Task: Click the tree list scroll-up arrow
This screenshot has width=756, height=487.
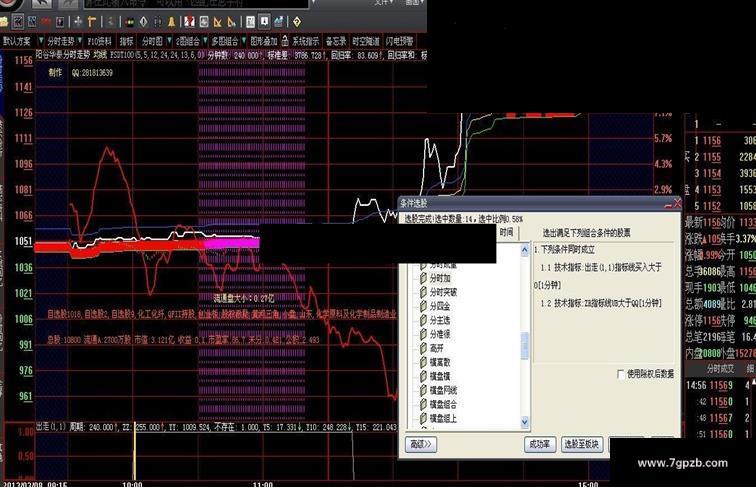Action: 525,250
